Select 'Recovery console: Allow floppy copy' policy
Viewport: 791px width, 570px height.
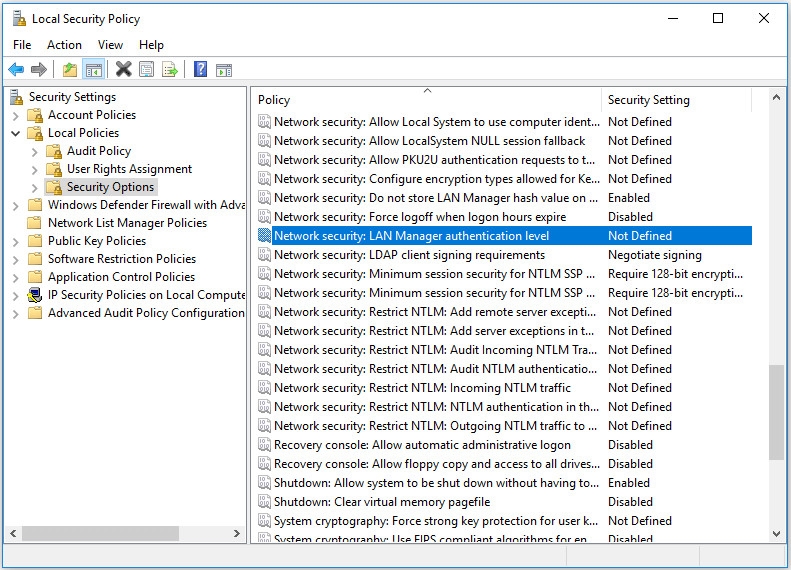(504, 464)
